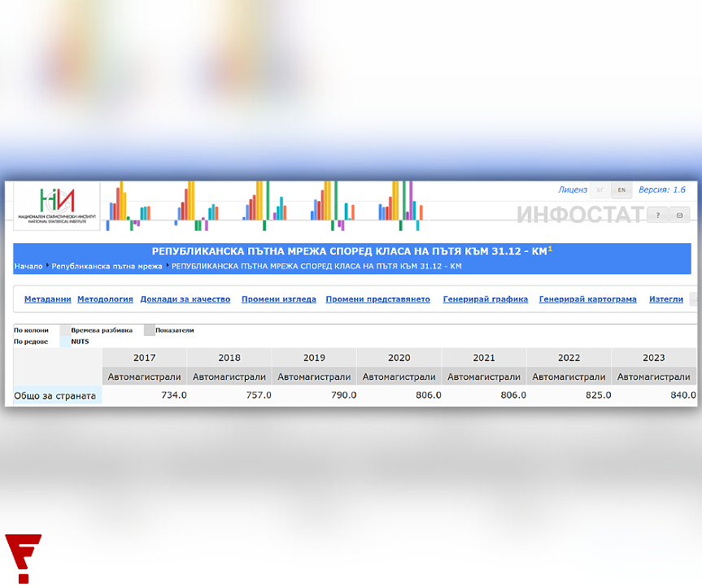Click the National Statistical Institute logo
The height and width of the screenshot is (588, 702).
[x=56, y=204]
